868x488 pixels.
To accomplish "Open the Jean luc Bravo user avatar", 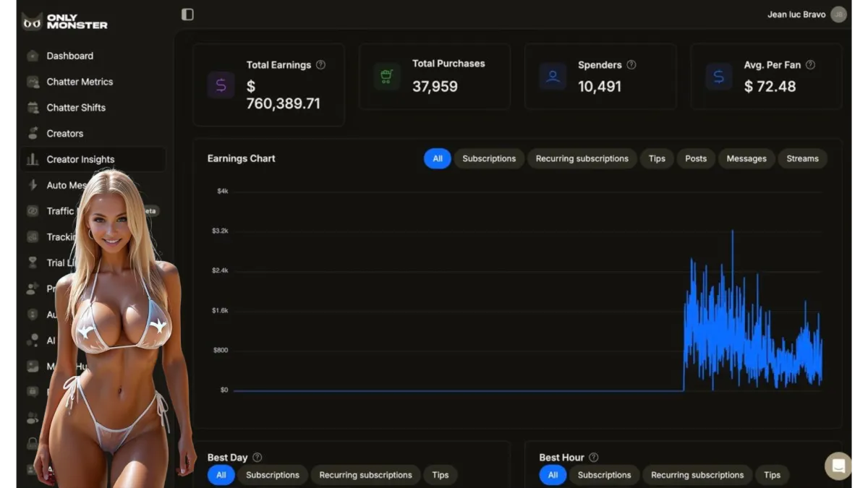I will click(838, 14).
